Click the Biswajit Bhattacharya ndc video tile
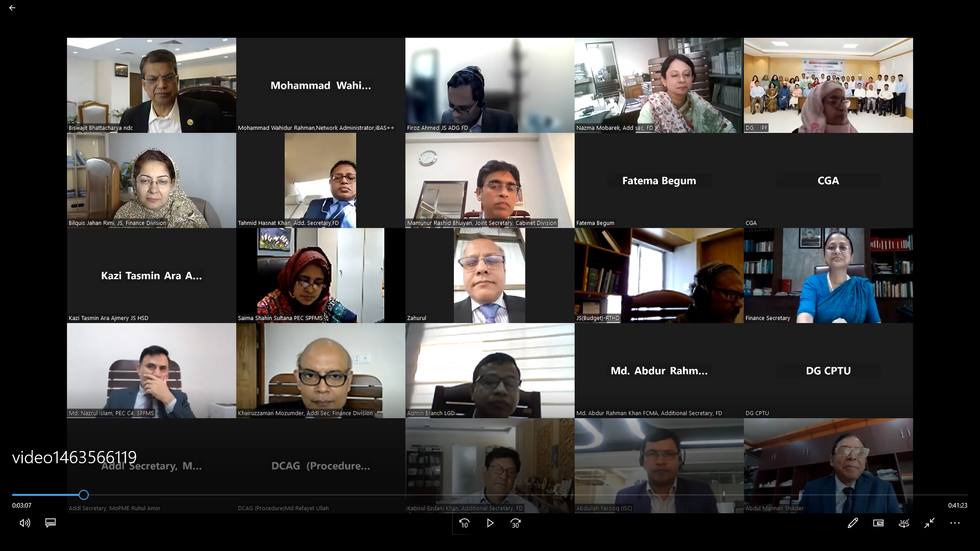Viewport: 980px width, 551px height. [152, 85]
